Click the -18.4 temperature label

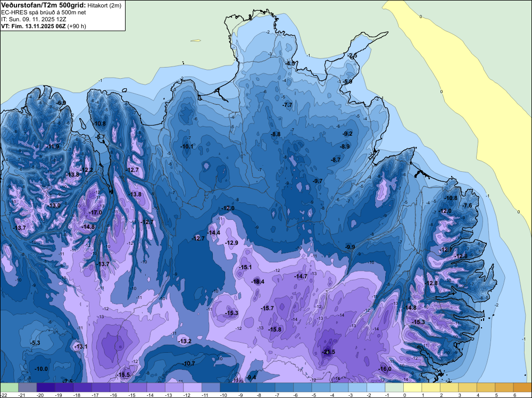coord(257,281)
